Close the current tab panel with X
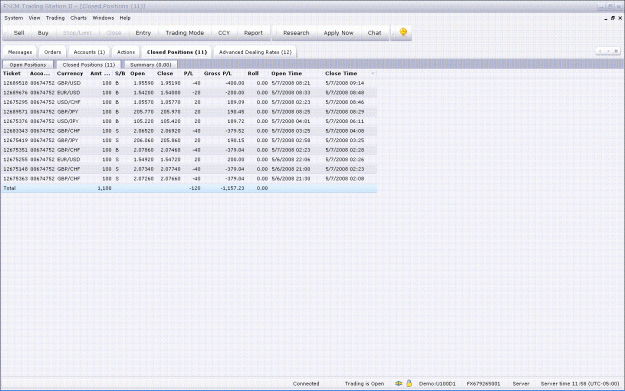 tap(616, 51)
